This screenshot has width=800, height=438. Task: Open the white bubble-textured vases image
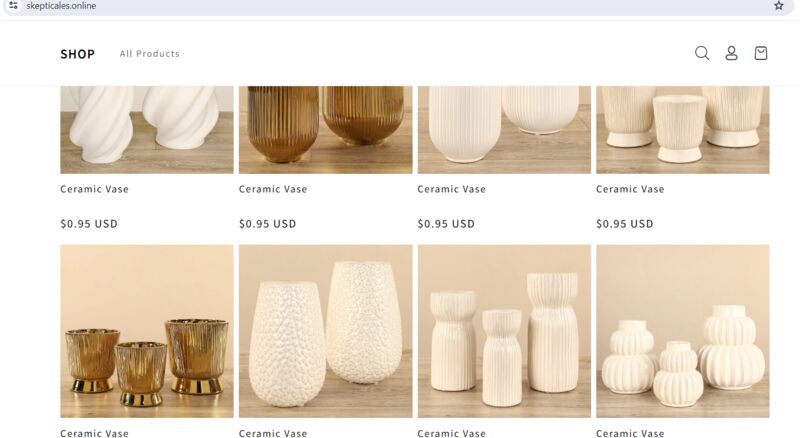(326, 331)
